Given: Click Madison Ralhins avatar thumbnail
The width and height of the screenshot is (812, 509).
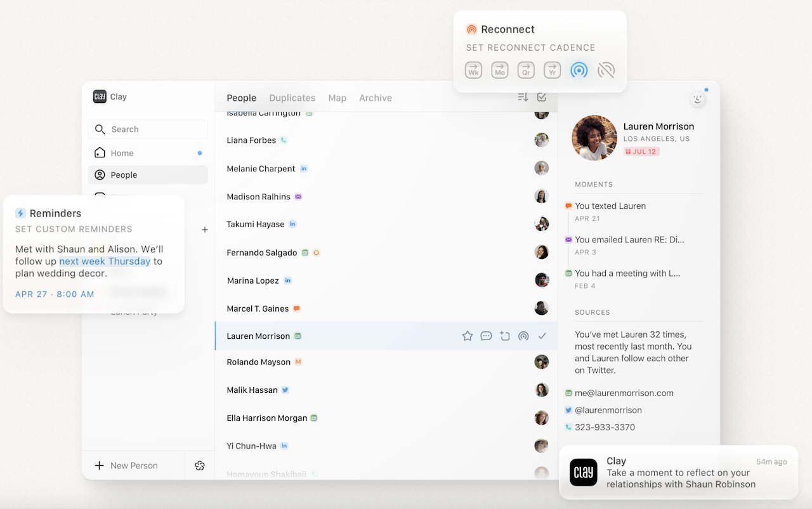Looking at the screenshot, I should pos(541,196).
